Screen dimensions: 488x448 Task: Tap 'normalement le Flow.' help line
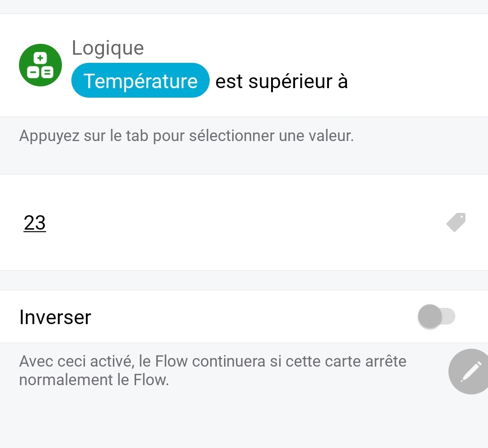pos(94,380)
